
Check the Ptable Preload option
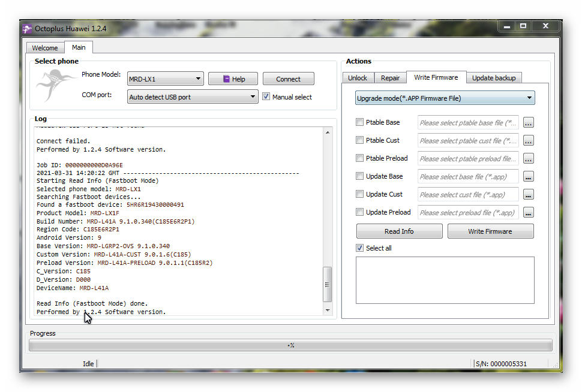click(x=359, y=158)
